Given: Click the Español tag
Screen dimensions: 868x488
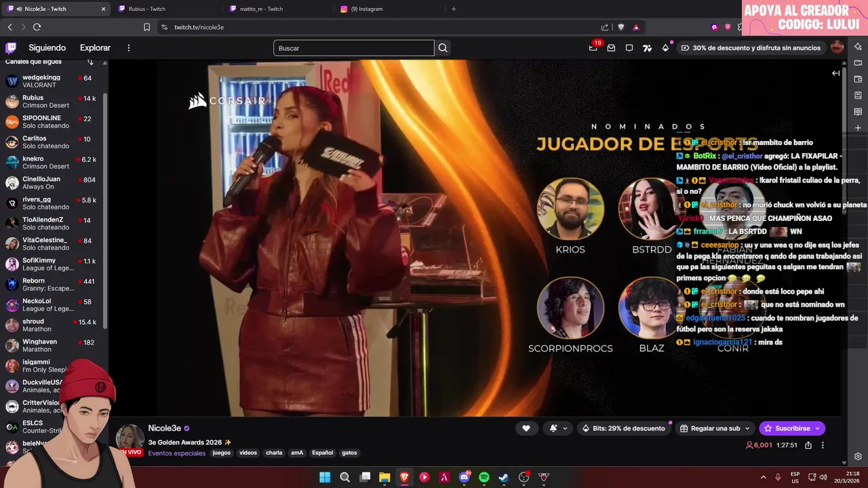Looking at the screenshot, I should coord(322,453).
